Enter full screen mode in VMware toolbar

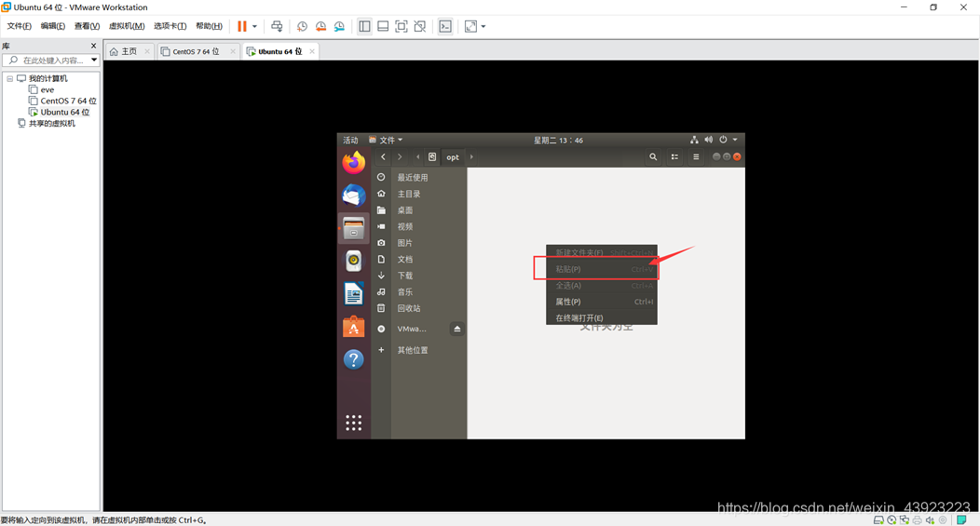tap(402, 26)
